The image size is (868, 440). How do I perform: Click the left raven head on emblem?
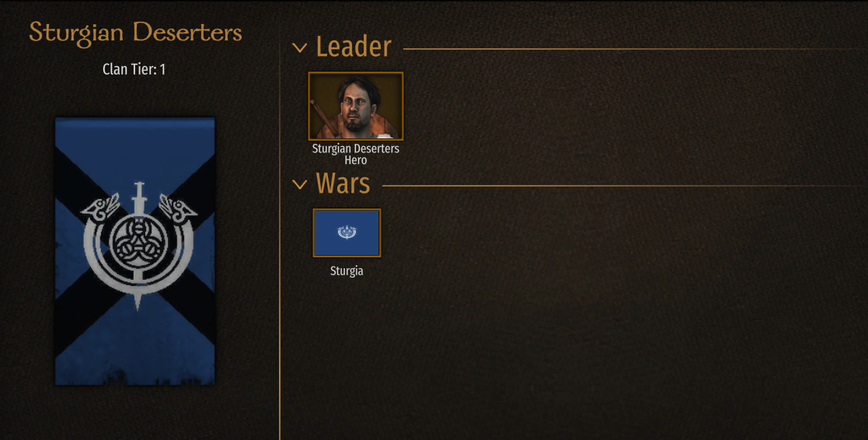[x=100, y=207]
